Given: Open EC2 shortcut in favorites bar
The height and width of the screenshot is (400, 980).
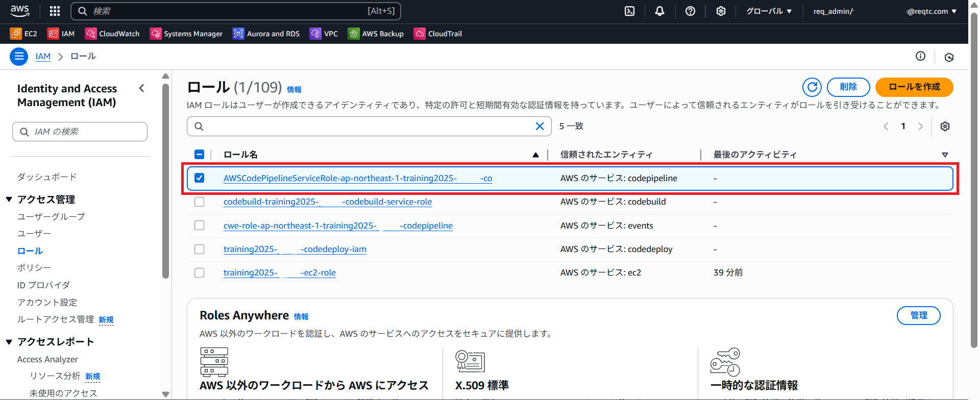Looking at the screenshot, I should click(x=23, y=34).
